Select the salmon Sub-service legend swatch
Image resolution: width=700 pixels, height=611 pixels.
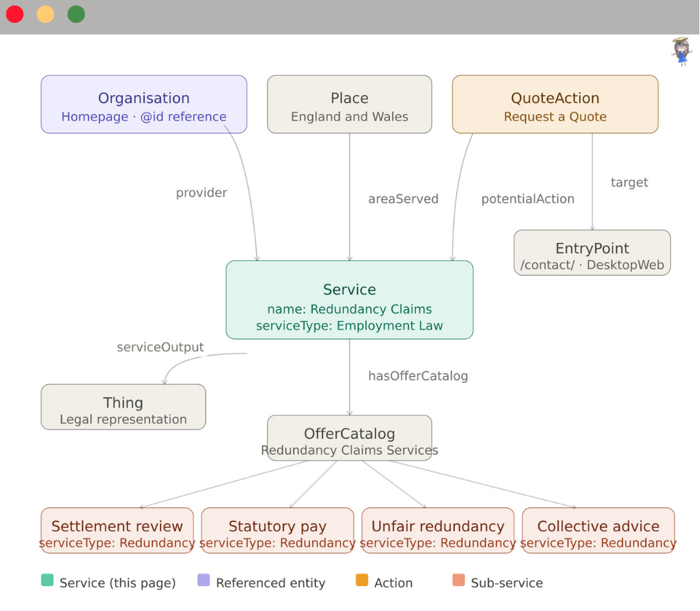[458, 581]
